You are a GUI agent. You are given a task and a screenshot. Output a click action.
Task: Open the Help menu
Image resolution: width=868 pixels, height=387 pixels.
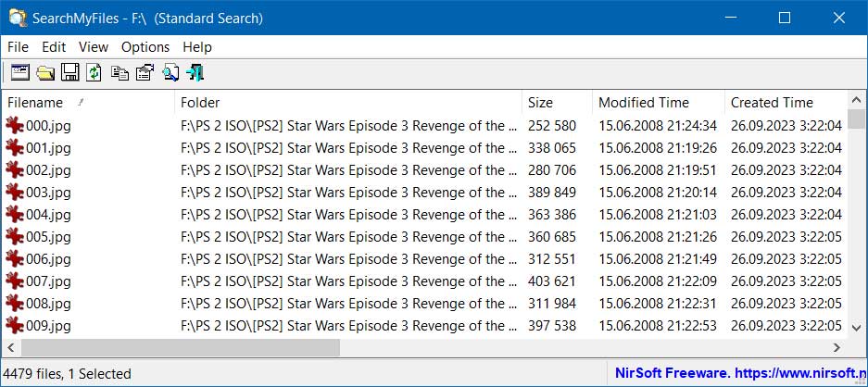point(197,47)
